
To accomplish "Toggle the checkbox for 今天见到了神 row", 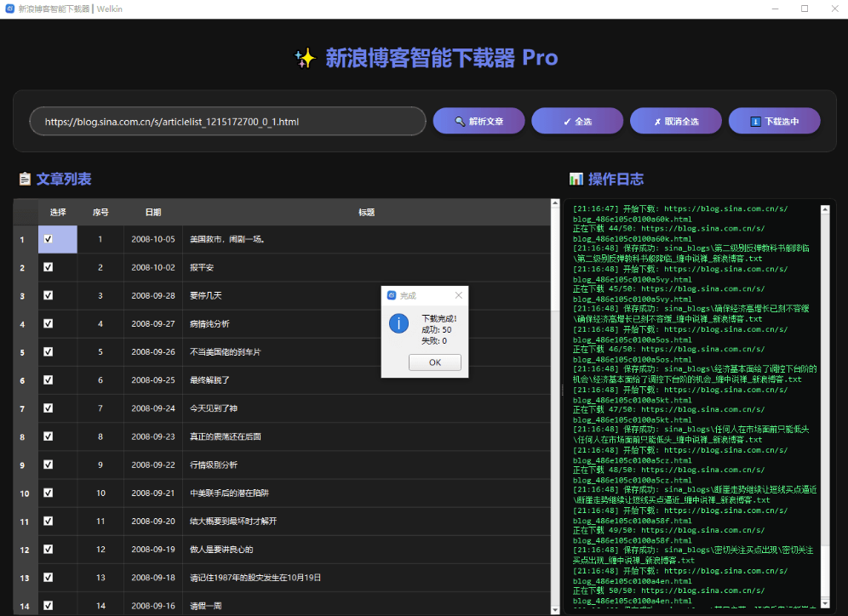I will click(49, 408).
